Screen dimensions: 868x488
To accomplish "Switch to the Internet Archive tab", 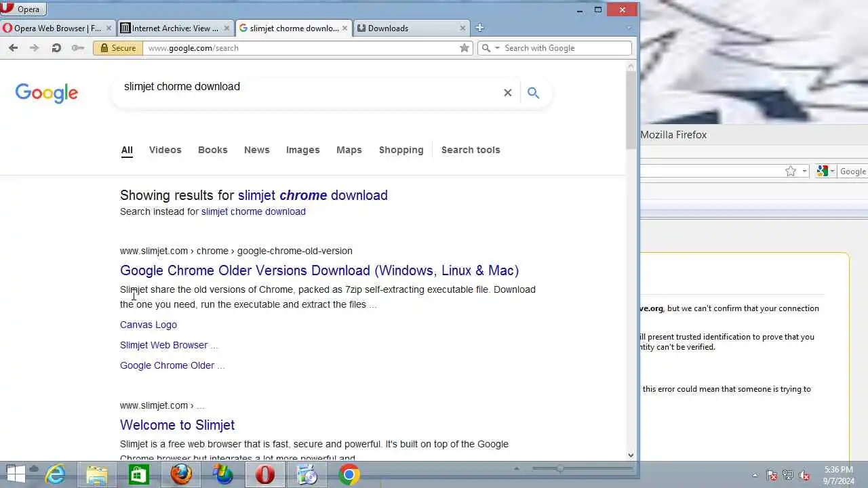I will click(175, 28).
